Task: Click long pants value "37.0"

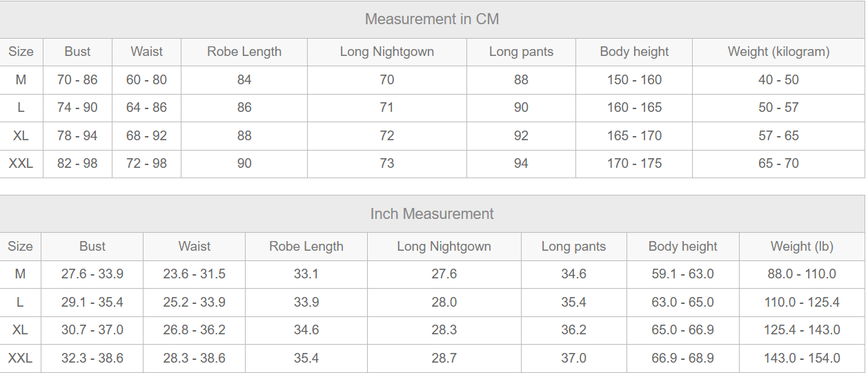Action: click(x=573, y=358)
